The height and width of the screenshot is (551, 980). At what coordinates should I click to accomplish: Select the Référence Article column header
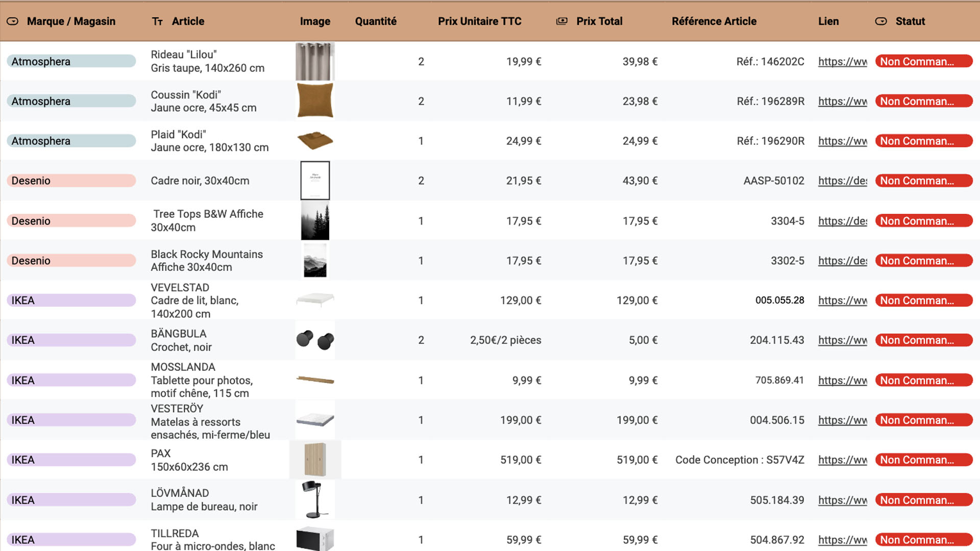pyautogui.click(x=714, y=21)
